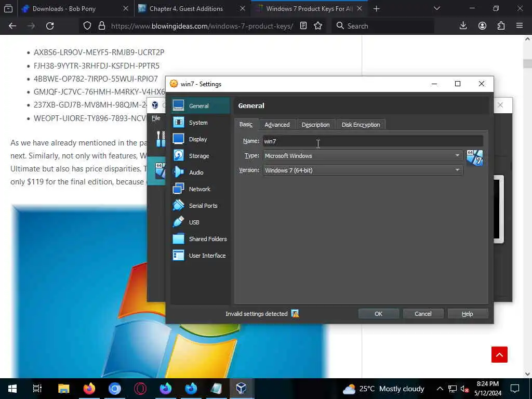The height and width of the screenshot is (399, 532).
Task: Bookmark this page with the star icon
Action: click(x=318, y=26)
